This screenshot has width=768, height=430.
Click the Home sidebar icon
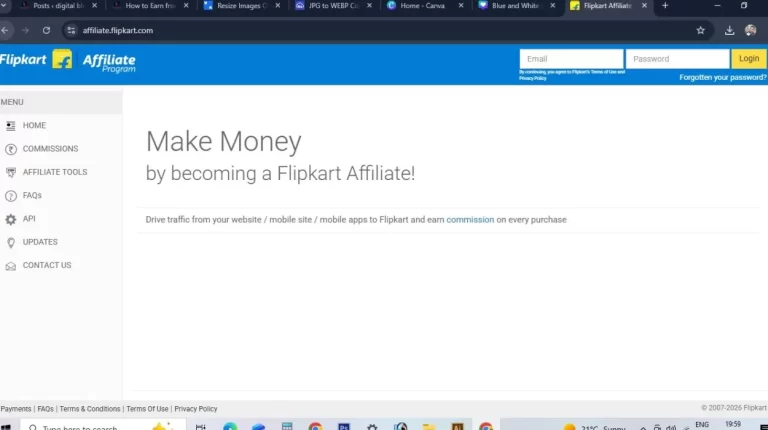point(11,126)
